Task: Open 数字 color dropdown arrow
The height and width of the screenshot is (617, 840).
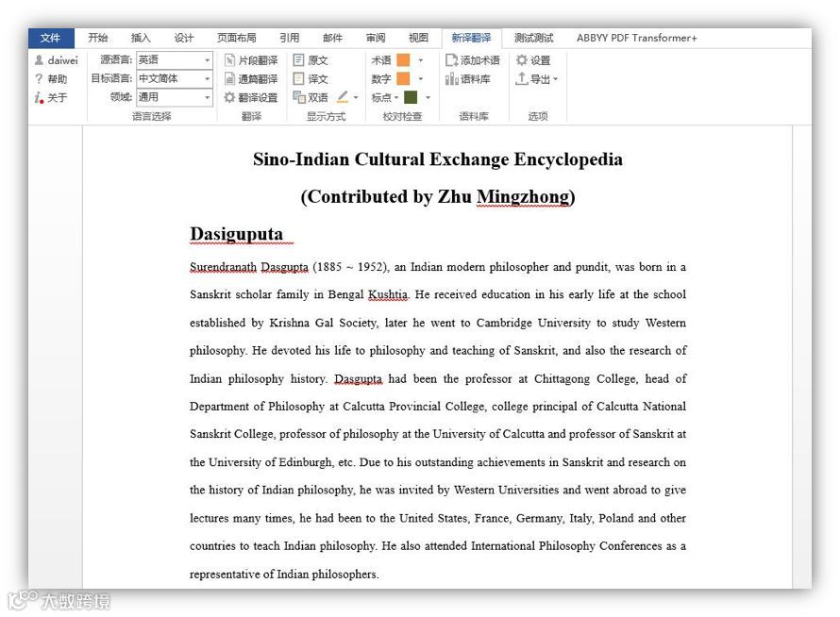Action: [421, 78]
